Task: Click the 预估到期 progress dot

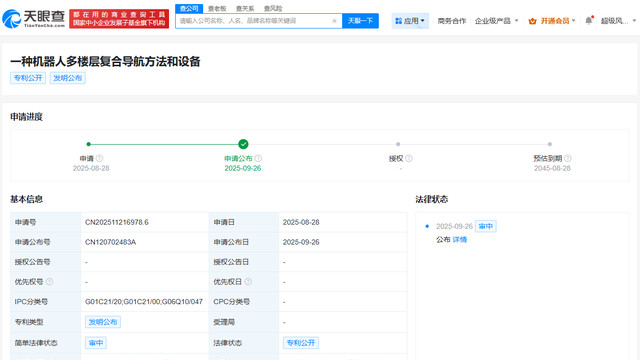Action: [x=550, y=144]
